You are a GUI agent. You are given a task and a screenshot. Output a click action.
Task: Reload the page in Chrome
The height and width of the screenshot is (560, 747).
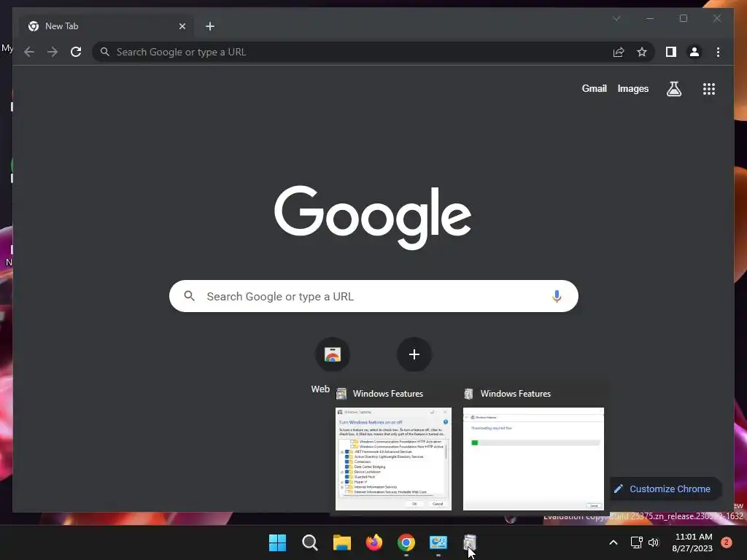[x=76, y=52]
